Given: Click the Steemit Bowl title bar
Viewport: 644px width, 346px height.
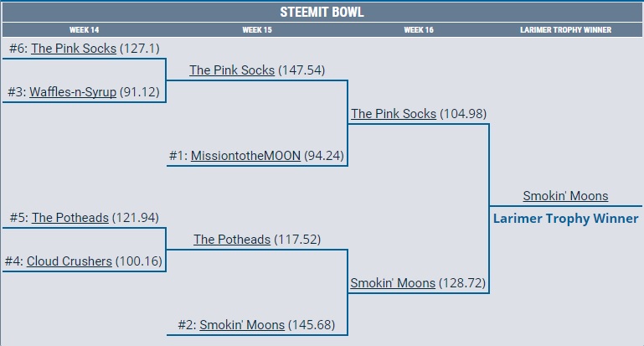Looking at the screenshot, I should [322, 13].
